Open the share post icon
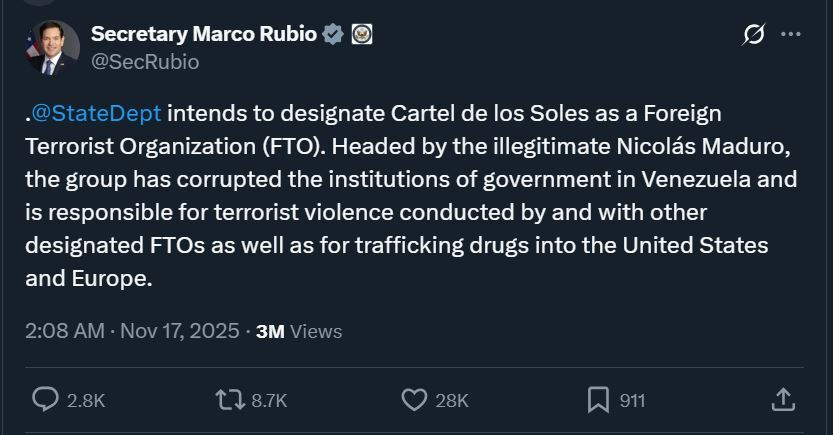This screenshot has height=435, width=833. point(784,400)
